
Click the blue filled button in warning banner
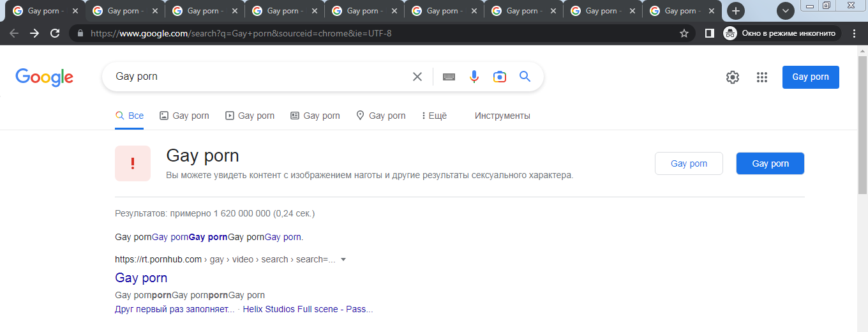pos(770,163)
